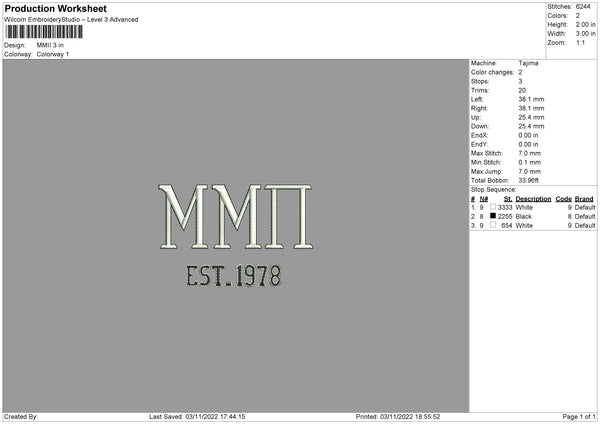Viewport: 600px width, 424px height.
Task: Click the Zoom value 1:1
Action: pyautogui.click(x=580, y=42)
